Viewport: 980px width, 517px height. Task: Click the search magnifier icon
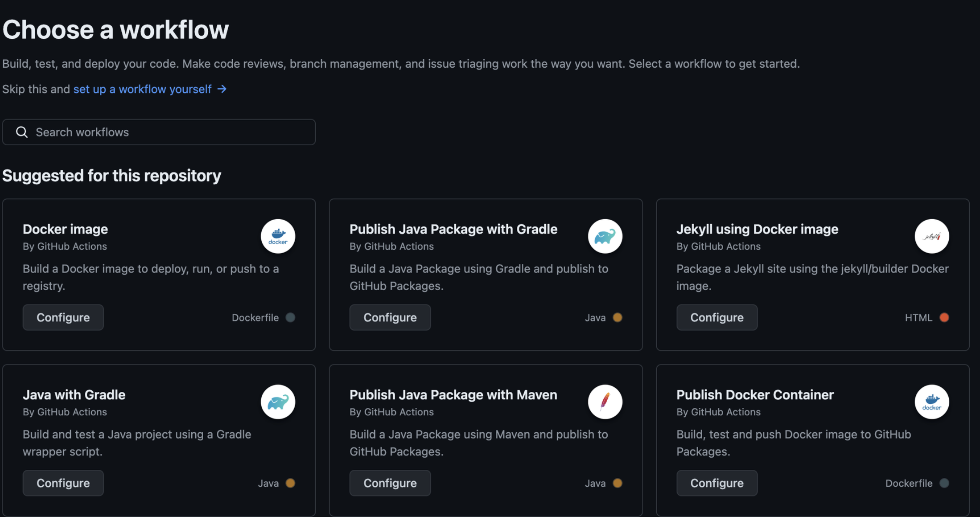click(21, 132)
